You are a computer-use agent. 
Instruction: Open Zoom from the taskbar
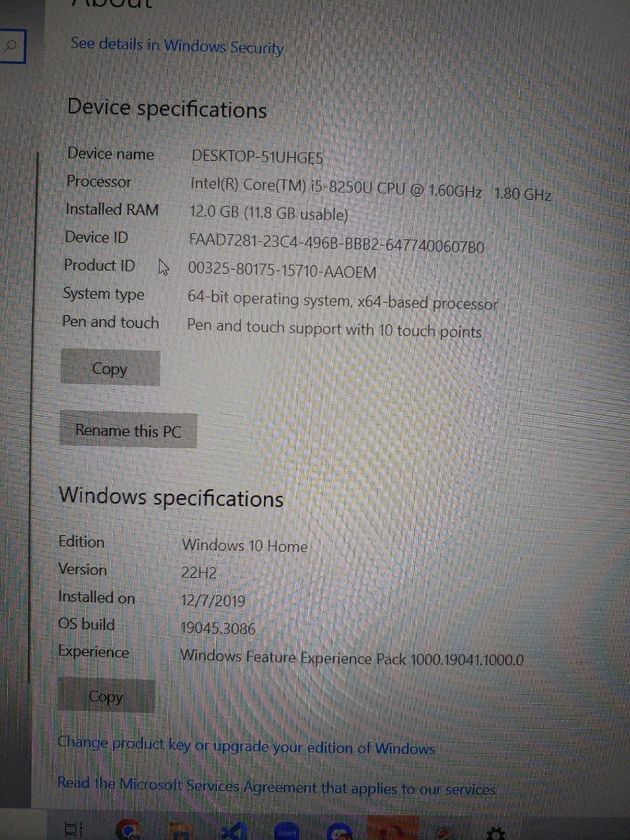287,832
